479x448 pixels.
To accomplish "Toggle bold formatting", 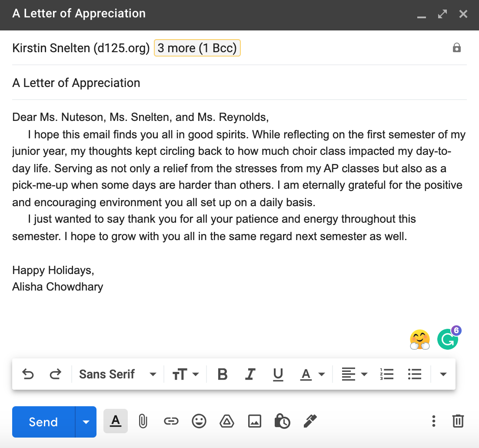I will tap(223, 374).
